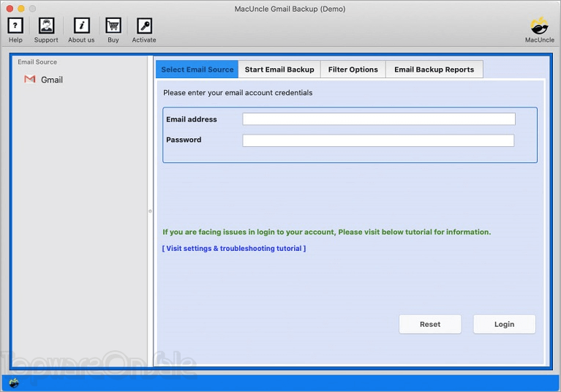
Task: Click the yellow minimize window button
Action: 21,9
